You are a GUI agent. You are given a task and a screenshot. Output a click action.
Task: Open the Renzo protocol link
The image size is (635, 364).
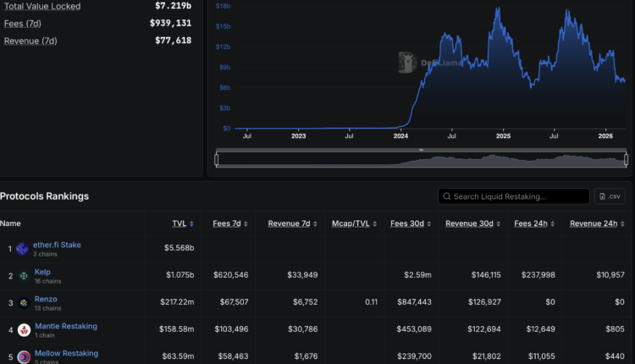(46, 299)
